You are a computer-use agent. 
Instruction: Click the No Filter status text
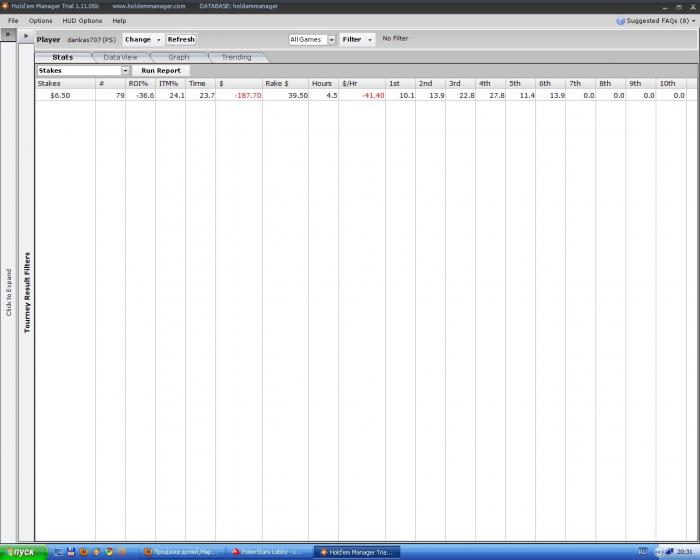[x=395, y=38]
